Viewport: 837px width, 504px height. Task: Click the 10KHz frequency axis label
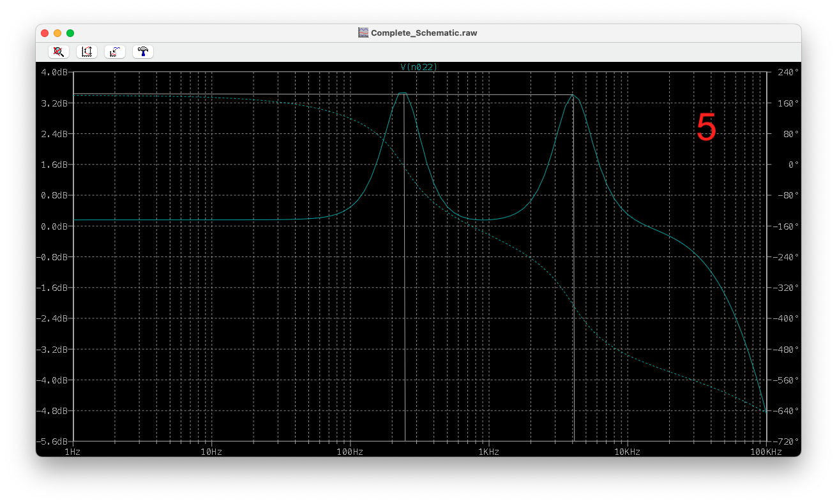tap(627, 452)
